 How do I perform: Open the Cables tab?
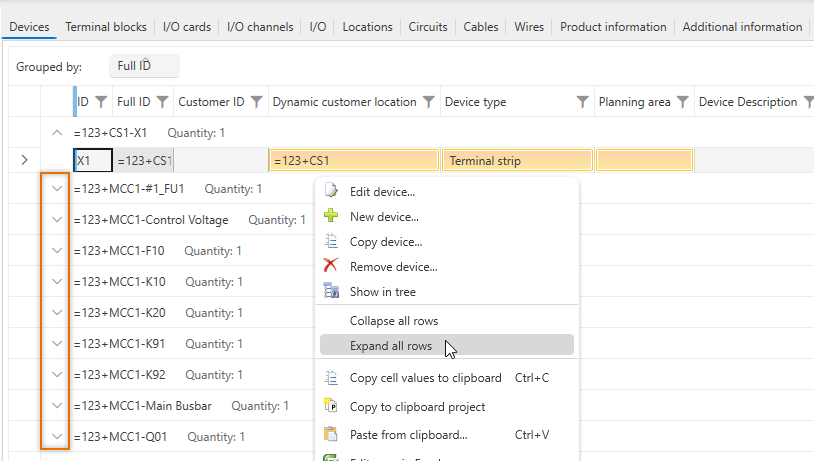pos(481,27)
